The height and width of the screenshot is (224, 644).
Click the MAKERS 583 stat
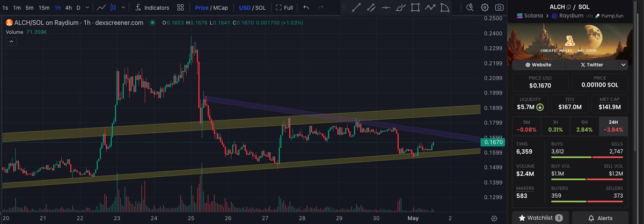[x=526, y=192]
